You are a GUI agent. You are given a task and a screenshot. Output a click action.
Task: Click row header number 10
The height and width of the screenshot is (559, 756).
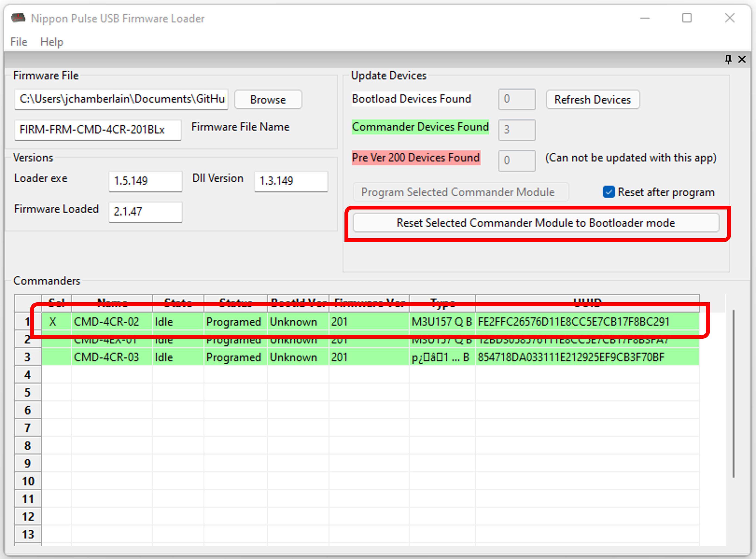pyautogui.click(x=28, y=481)
